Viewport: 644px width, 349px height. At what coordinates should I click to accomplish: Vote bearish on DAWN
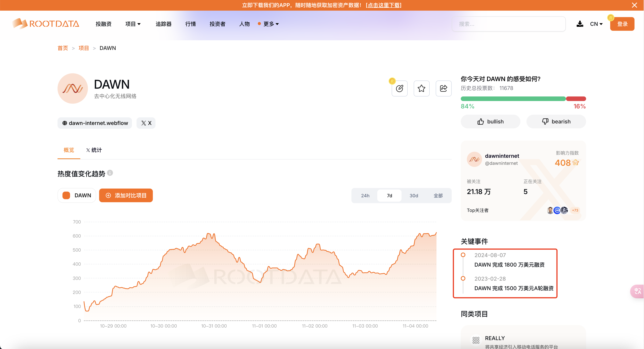556,122
